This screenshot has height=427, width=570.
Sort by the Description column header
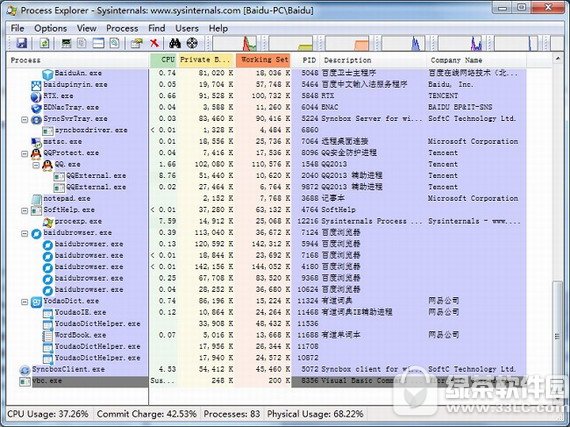coord(373,60)
